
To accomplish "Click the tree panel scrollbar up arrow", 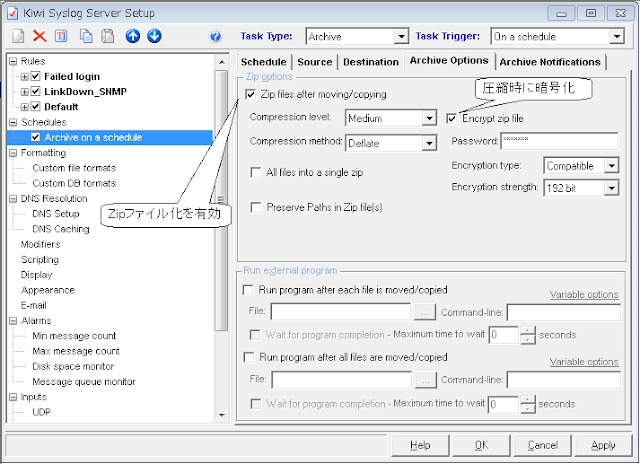I will click(222, 62).
